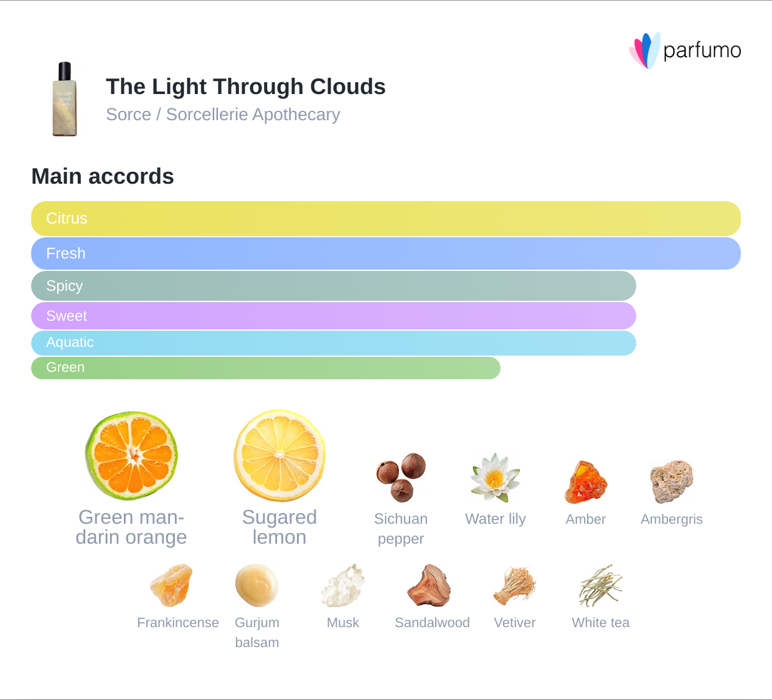
Task: Open the perfume bottle thumbnail
Action: [65, 99]
